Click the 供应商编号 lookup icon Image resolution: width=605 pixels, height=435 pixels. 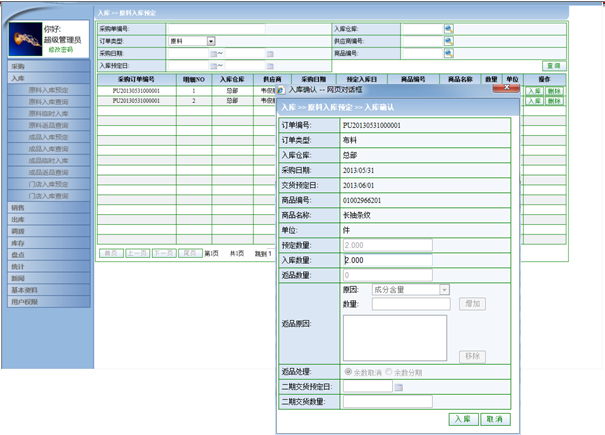(448, 41)
